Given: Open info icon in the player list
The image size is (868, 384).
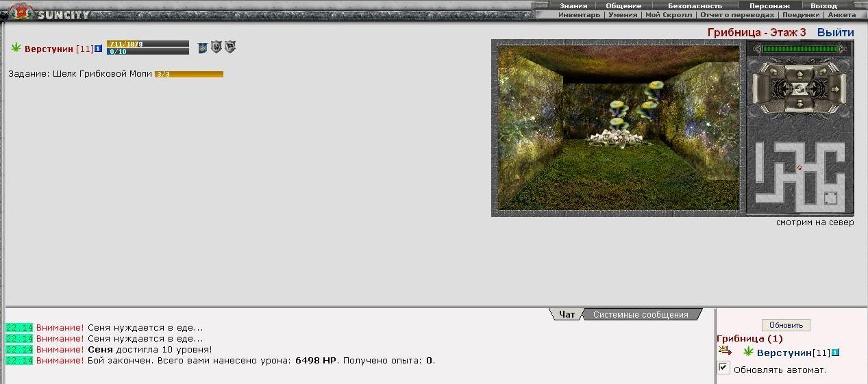Looking at the screenshot, I should 835,353.
